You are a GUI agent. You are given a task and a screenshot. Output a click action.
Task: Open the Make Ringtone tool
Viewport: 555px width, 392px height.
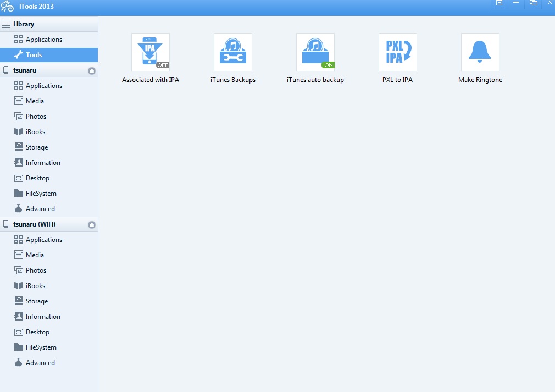[480, 52]
